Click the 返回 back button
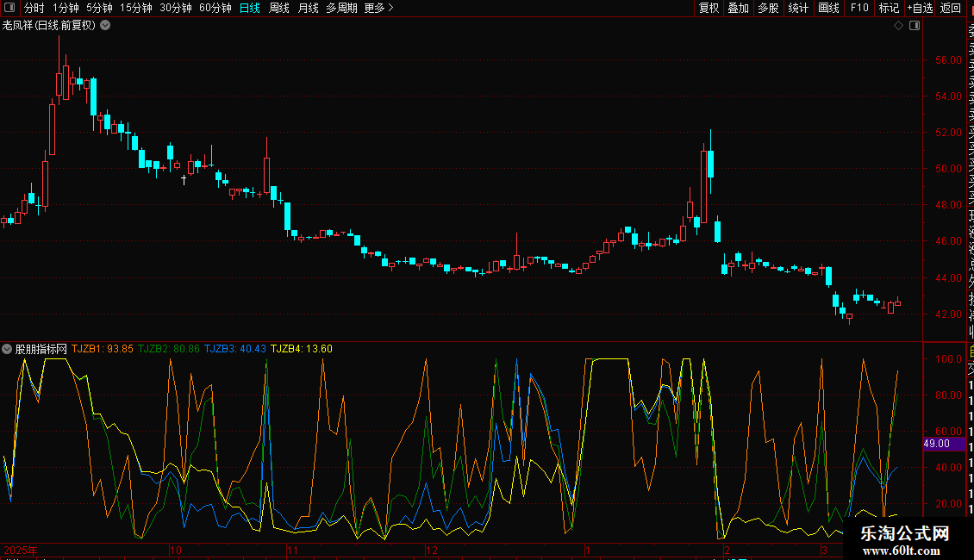This screenshot has width=974, height=560. 951,8
